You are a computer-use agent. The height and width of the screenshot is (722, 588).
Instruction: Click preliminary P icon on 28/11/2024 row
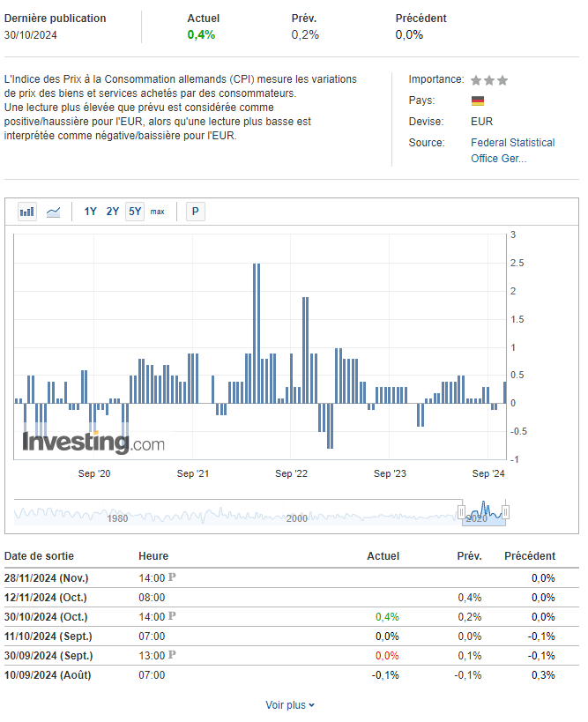pyautogui.click(x=172, y=577)
